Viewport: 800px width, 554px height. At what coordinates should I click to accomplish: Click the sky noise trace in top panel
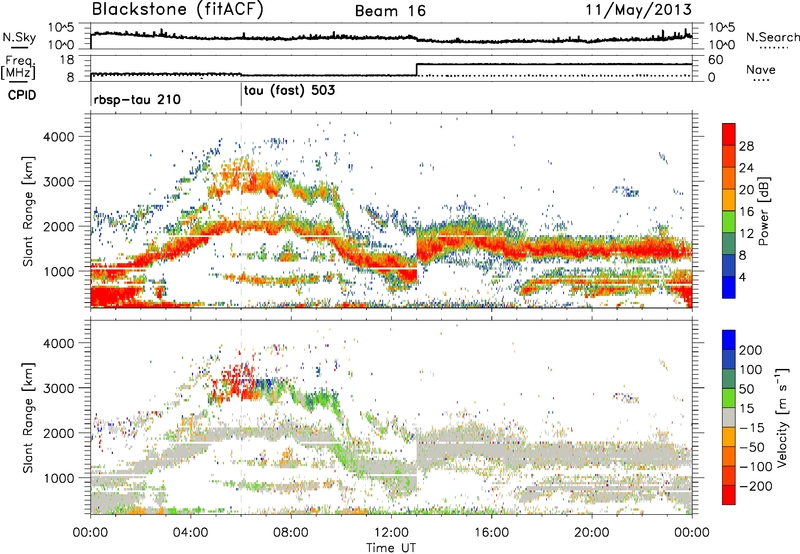tap(391, 38)
